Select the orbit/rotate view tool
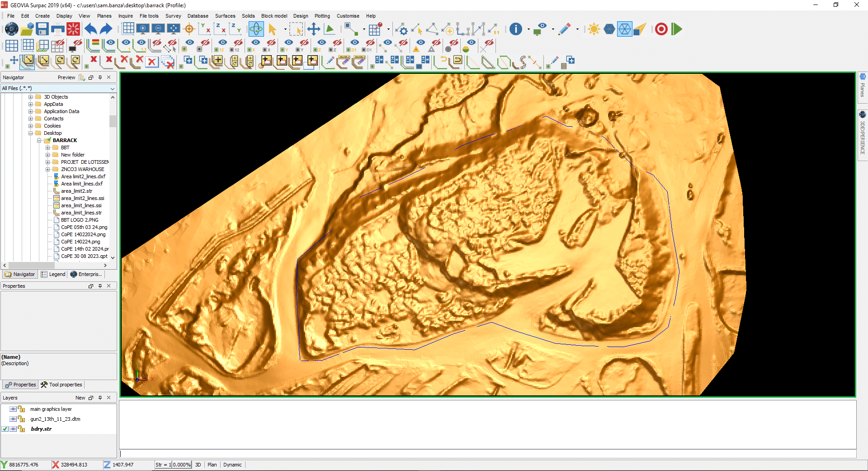This screenshot has height=471, width=868. [256, 29]
